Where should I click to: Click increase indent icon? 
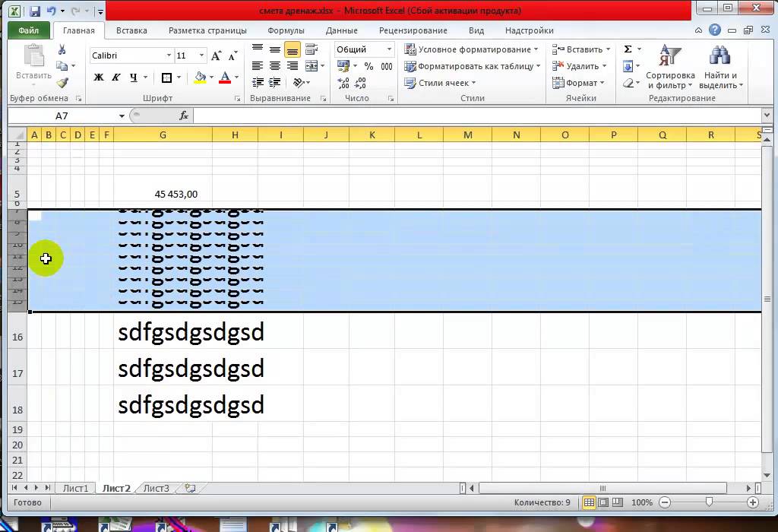pos(275,82)
